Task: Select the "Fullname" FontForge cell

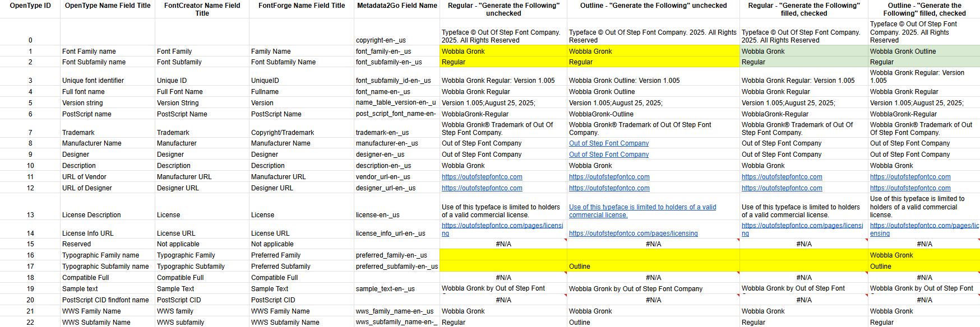Action: point(302,92)
